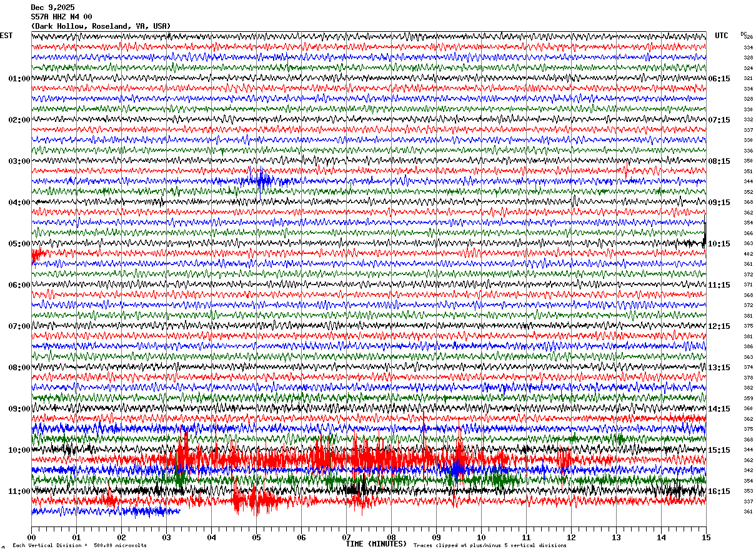Viewport: 756px width, 554px height.
Task: Select DC offset value '374'
Action: (748, 368)
